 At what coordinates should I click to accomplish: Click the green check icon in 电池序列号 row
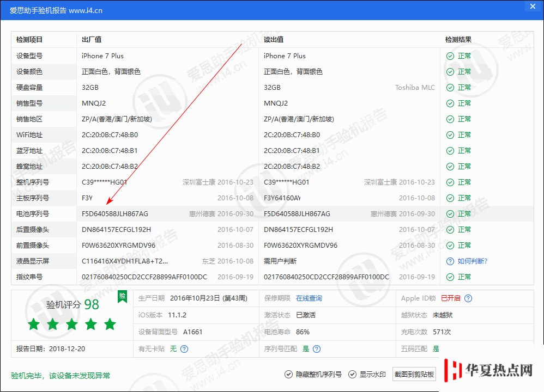point(450,214)
